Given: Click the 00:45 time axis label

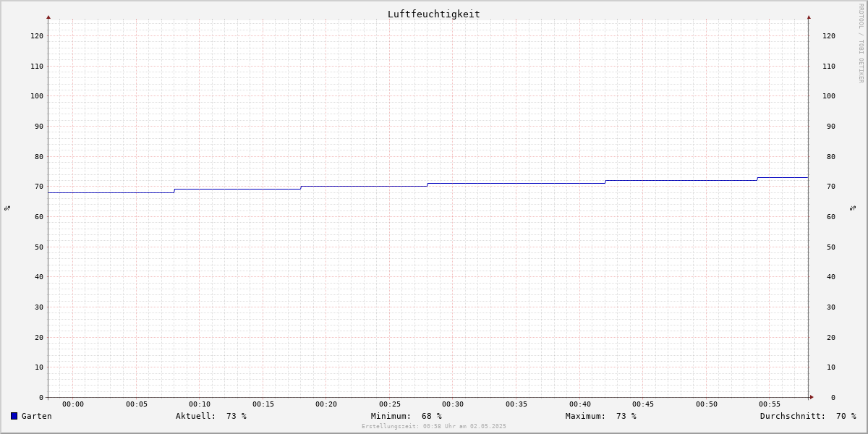Looking at the screenshot, I should coord(643,404).
